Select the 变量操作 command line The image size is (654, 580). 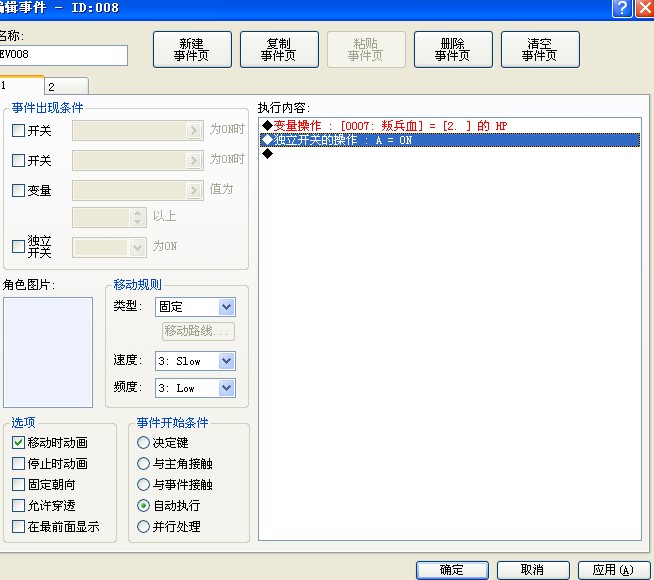point(450,126)
